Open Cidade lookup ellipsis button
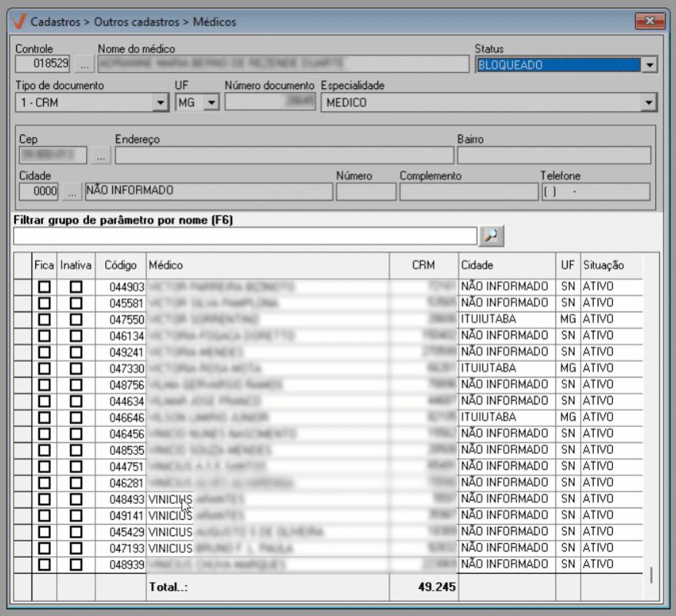Viewport: 676px width, 616px height. (x=71, y=191)
